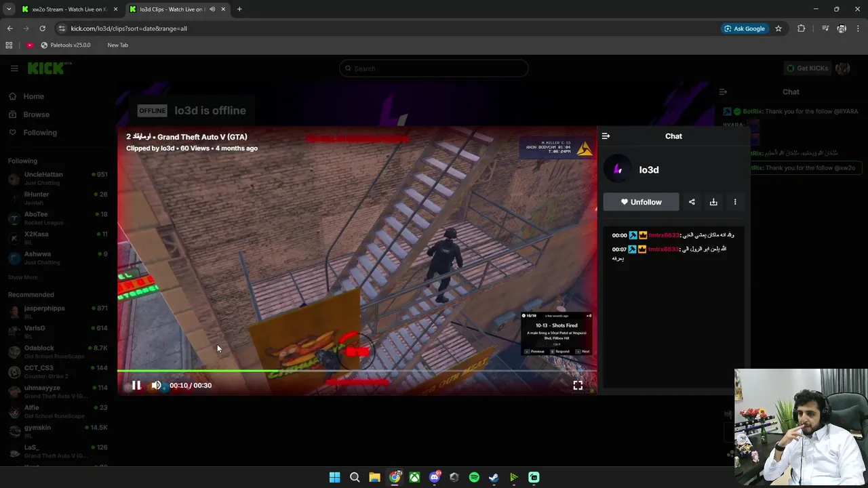Open CCT_CS3 recommended channel
This screenshot has width=868, height=488.
click(58, 371)
